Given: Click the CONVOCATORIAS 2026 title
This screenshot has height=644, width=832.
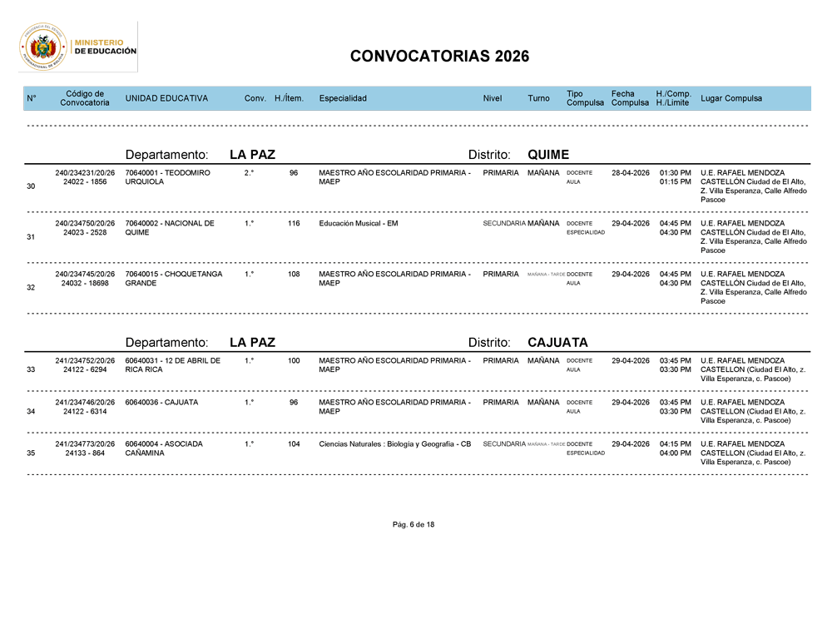Looking at the screenshot, I should click(x=439, y=57).
